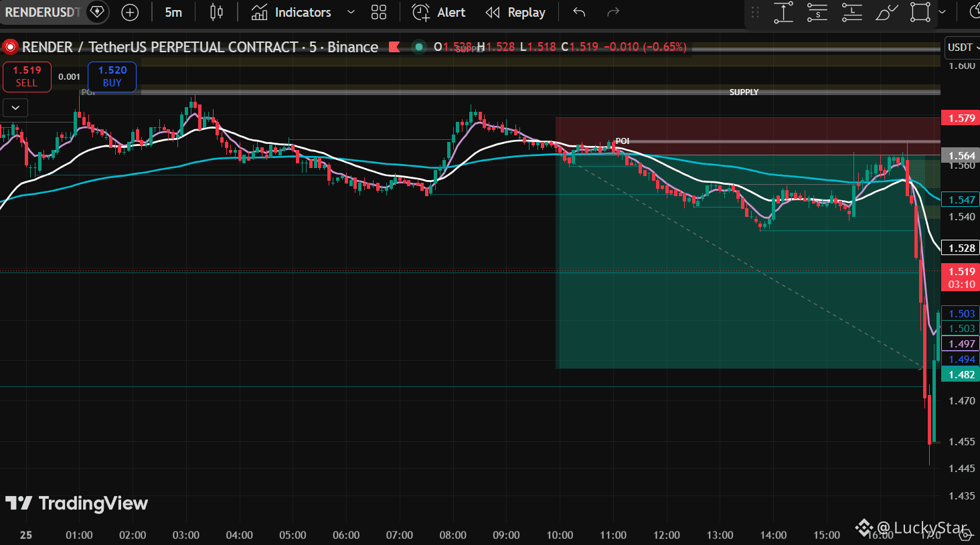This screenshot has width=980, height=545.
Task: Click the 1.497 price label
Action: point(961,343)
